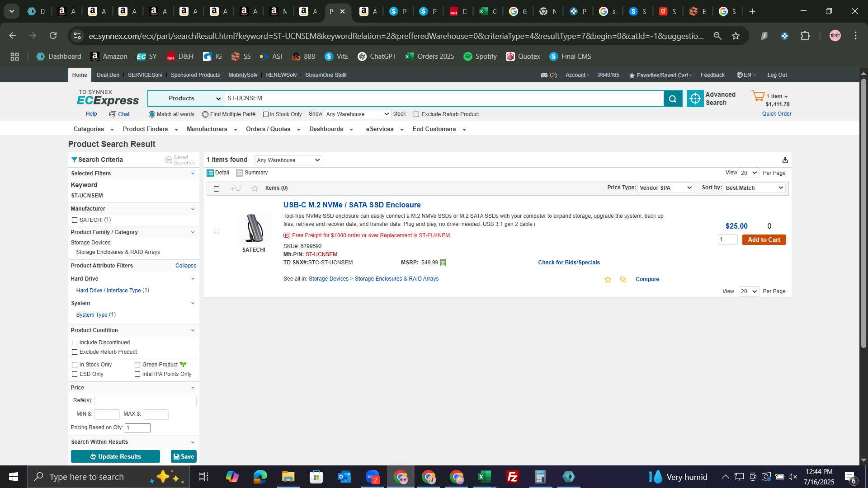The height and width of the screenshot is (488, 868).
Task: Open Calculator from taskbar
Action: pyautogui.click(x=540, y=477)
